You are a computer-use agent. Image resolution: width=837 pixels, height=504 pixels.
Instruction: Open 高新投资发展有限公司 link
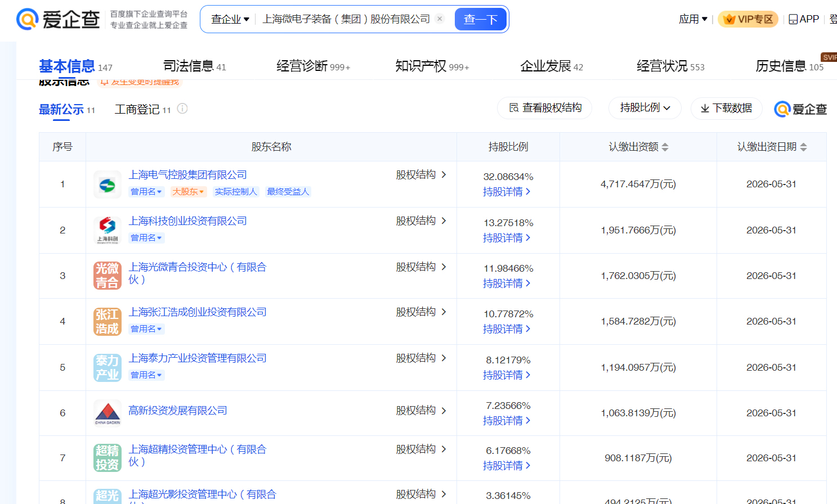tap(178, 411)
